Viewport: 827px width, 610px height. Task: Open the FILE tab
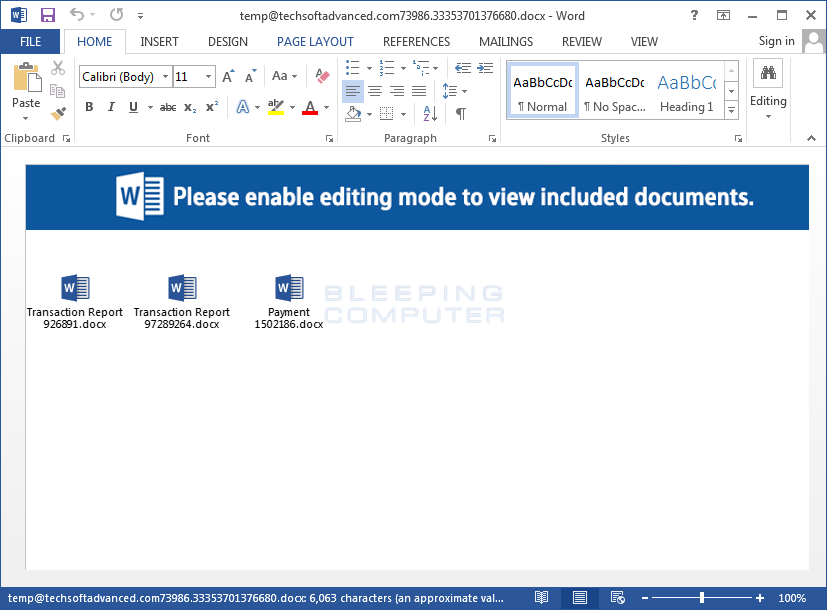click(30, 42)
